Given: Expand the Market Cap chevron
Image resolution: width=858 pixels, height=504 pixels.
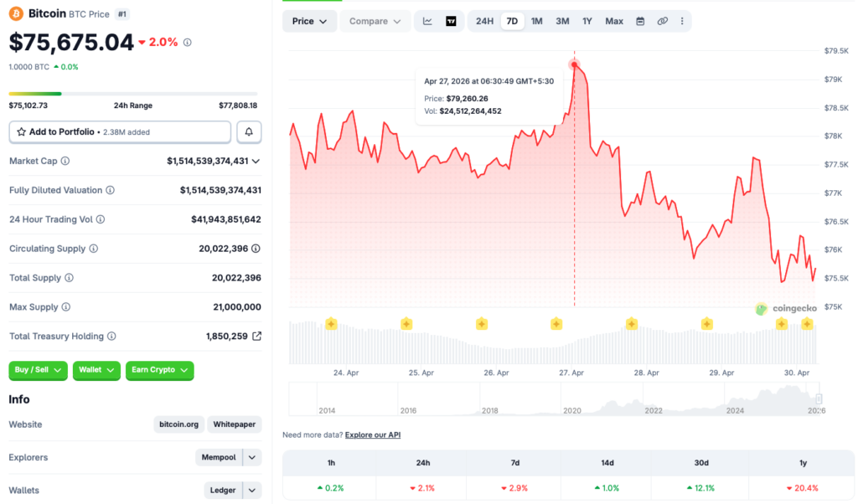Looking at the screenshot, I should [256, 162].
